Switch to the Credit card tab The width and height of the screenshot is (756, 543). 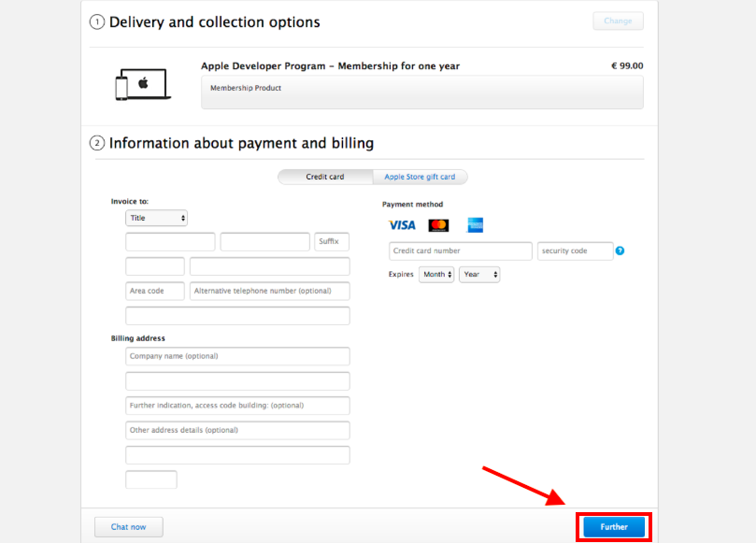(325, 177)
